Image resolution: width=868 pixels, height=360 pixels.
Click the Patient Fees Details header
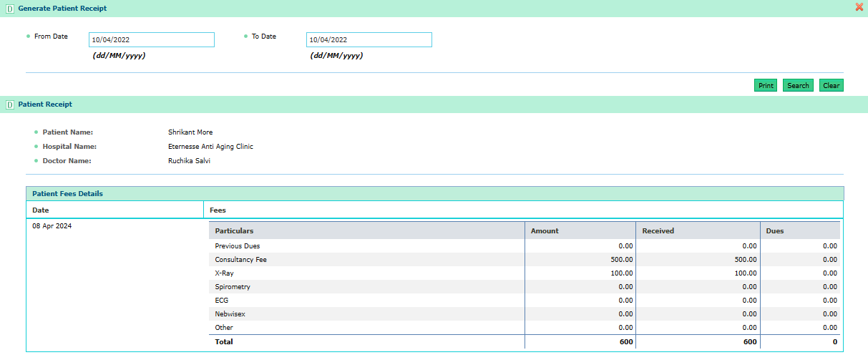point(435,194)
